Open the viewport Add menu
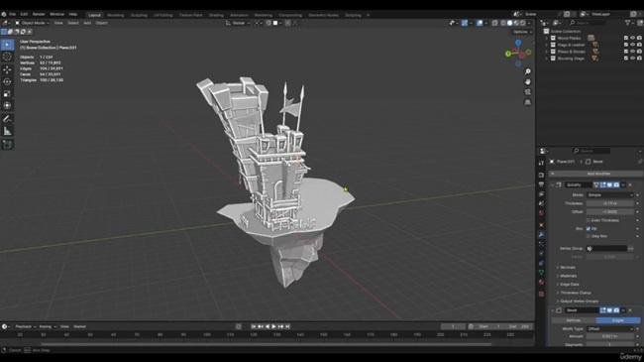Image resolution: width=644 pixels, height=362 pixels. 87,23
